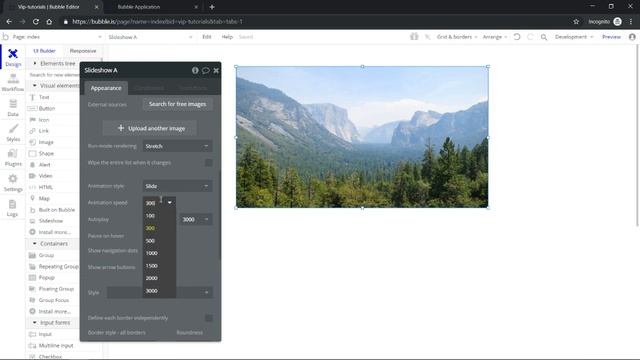This screenshot has width=640, height=360.
Task: Reload the browser page
Action: 36,22
